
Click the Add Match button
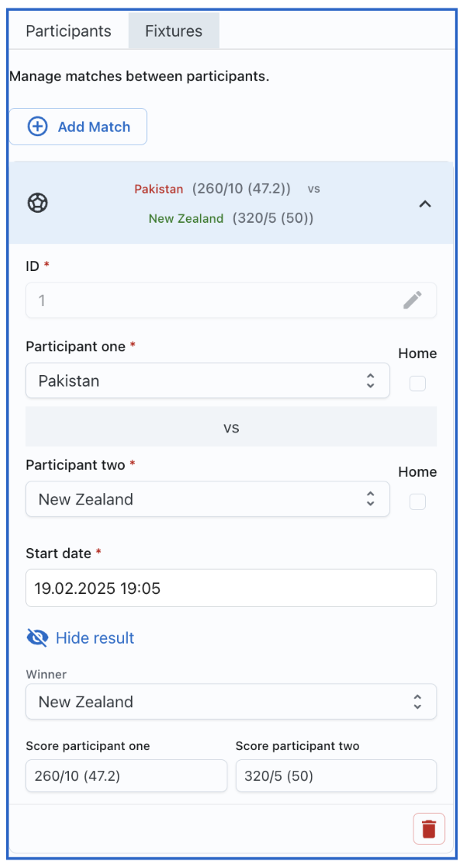point(78,127)
